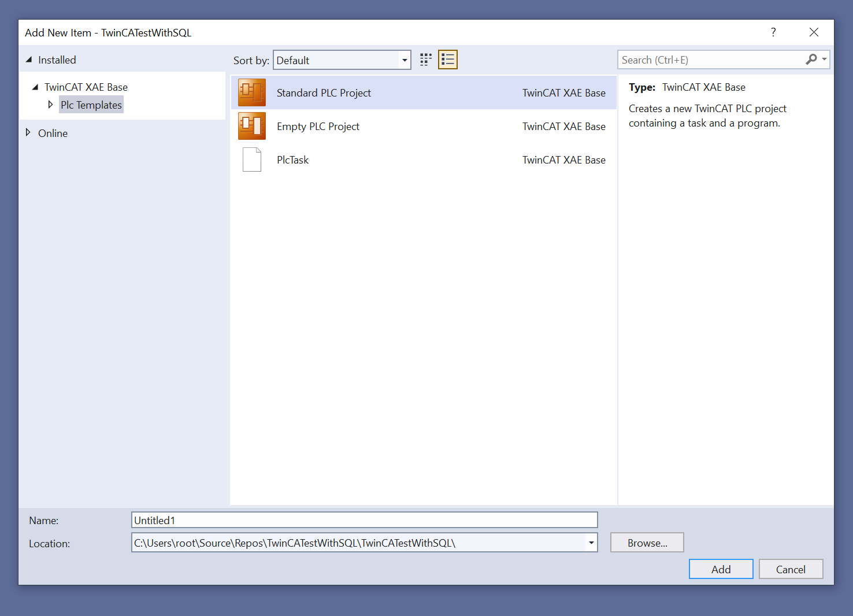Viewport: 853px width, 616px height.
Task: Click the Empty PLC Project icon
Action: pyautogui.click(x=252, y=126)
